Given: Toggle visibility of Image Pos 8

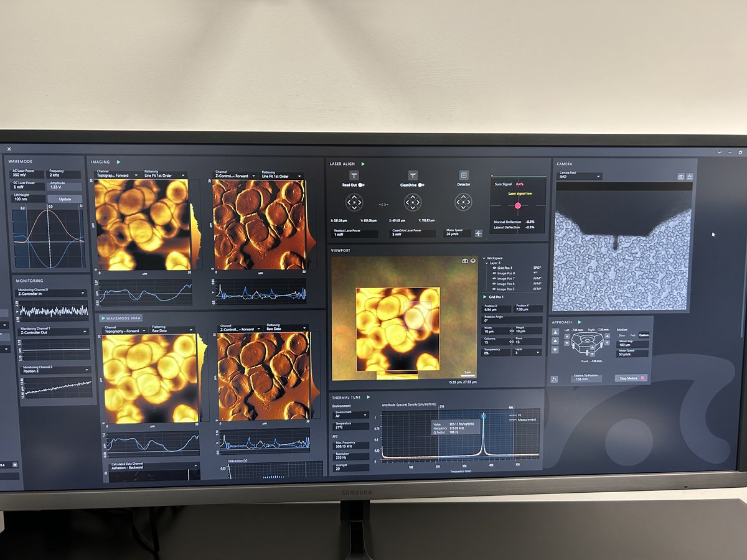Looking at the screenshot, I should pyautogui.click(x=494, y=273).
